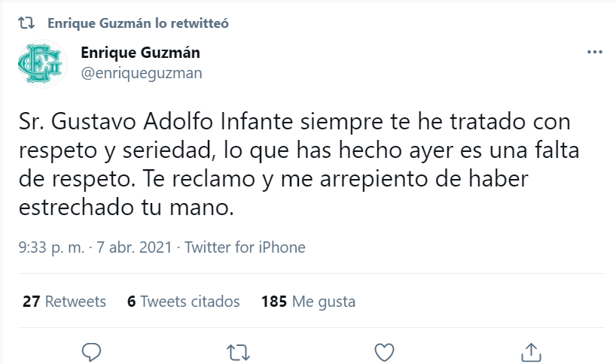This screenshot has height=364, width=616.
Task: Show the 6 Tweets citados
Action: (x=184, y=302)
